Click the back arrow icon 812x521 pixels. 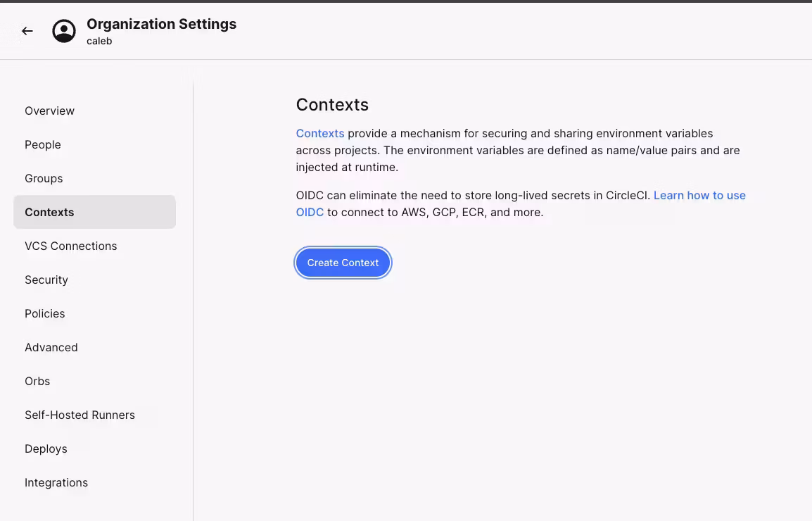[x=27, y=30]
